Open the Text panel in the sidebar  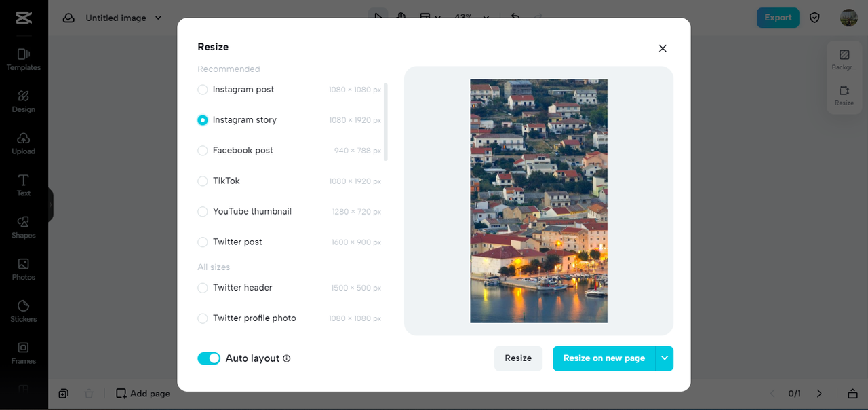(23, 185)
